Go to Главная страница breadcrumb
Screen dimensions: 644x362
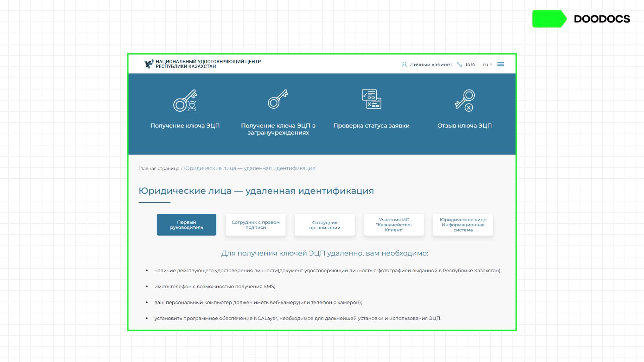(x=159, y=168)
